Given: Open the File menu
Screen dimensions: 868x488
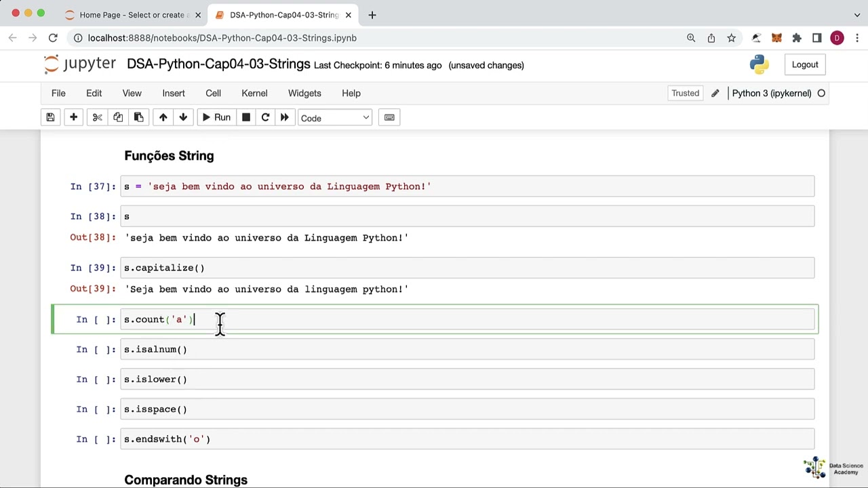Looking at the screenshot, I should [x=58, y=93].
